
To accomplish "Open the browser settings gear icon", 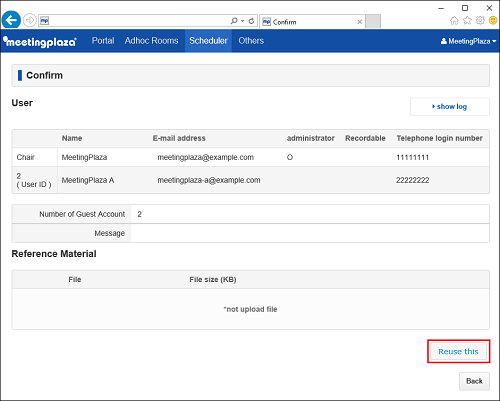I will coord(480,20).
